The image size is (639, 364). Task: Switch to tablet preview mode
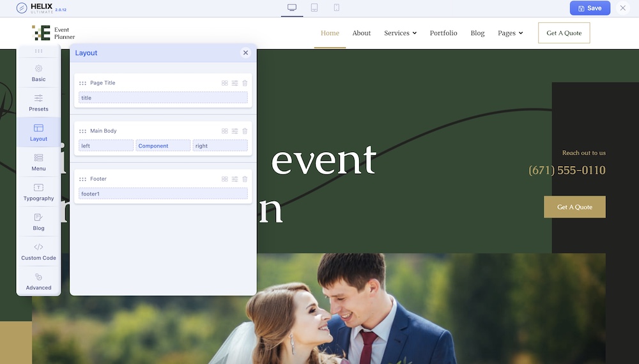pos(314,8)
